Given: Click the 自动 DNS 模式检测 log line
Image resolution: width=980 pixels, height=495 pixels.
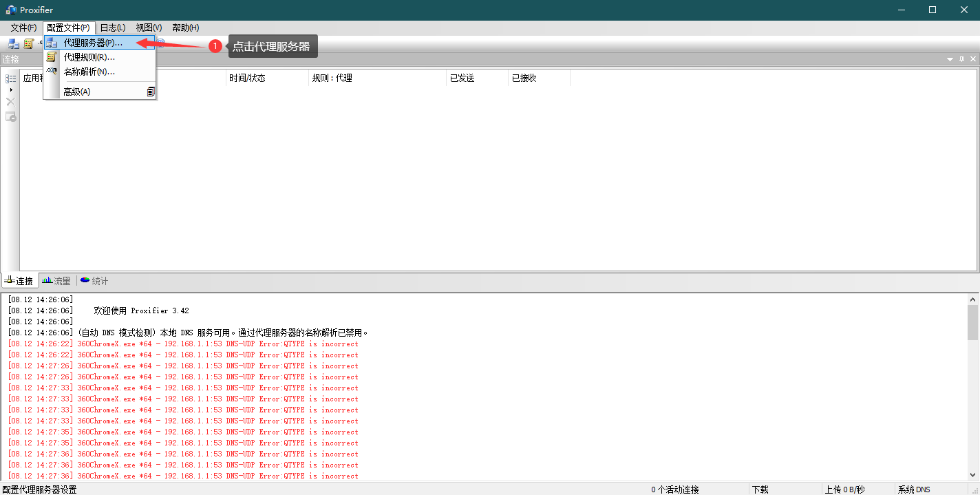Looking at the screenshot, I should pos(188,333).
